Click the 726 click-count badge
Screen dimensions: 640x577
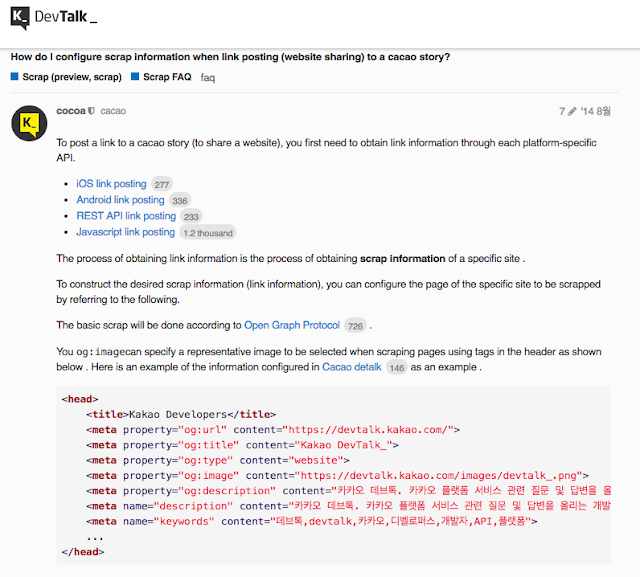pos(355,326)
